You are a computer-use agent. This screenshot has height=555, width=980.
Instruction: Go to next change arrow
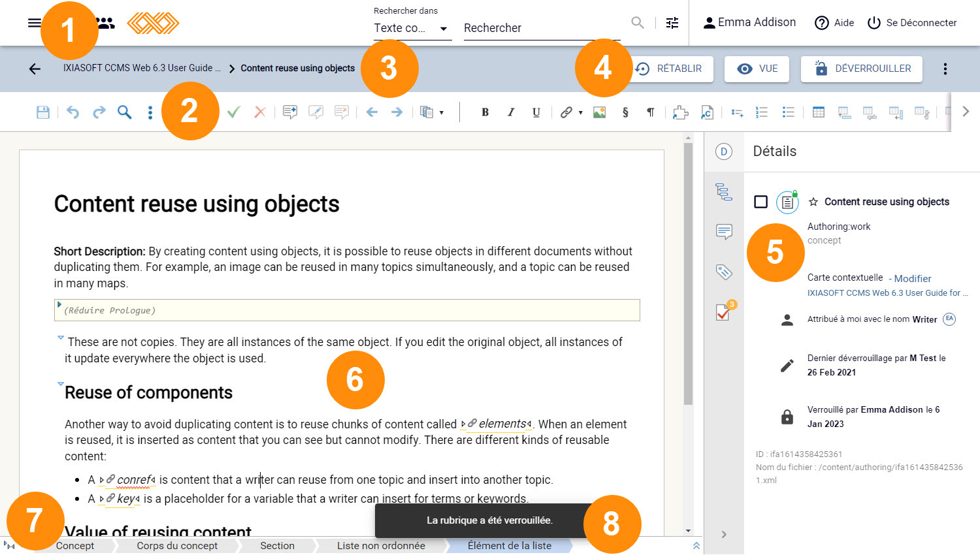[397, 112]
